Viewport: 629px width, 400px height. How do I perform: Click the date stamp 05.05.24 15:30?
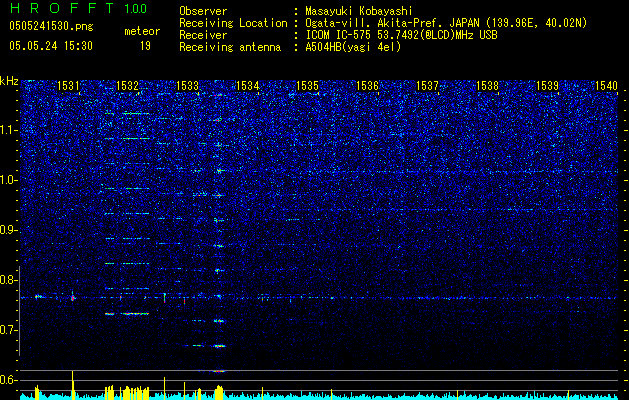(x=51, y=46)
